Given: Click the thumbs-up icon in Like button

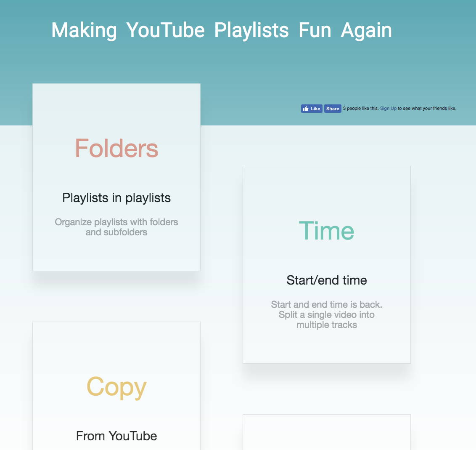Looking at the screenshot, I should (306, 109).
